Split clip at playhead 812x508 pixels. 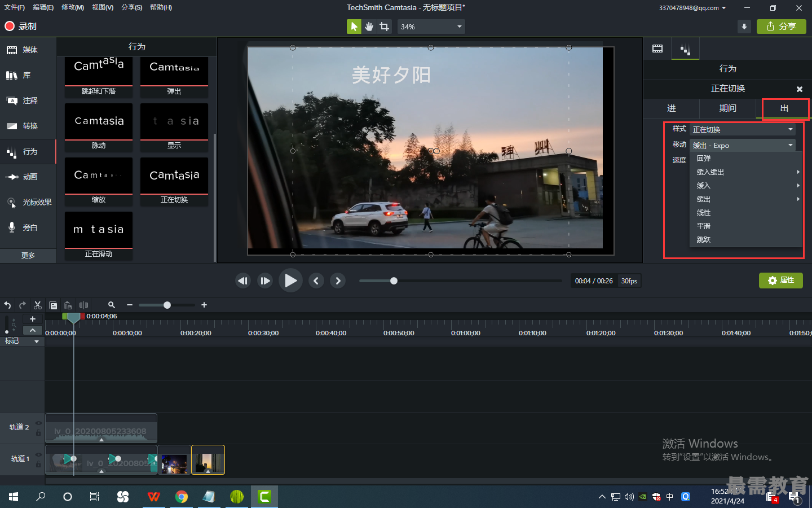tap(83, 305)
